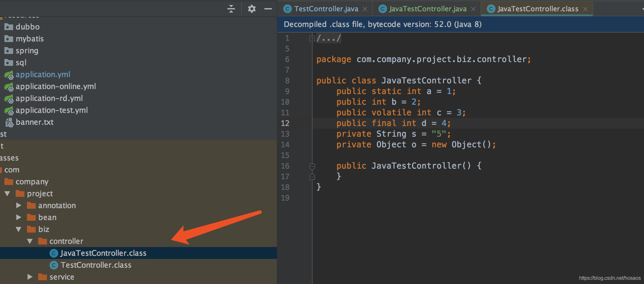
Task: Select JavaTestController.class in the tree
Action: point(103,253)
